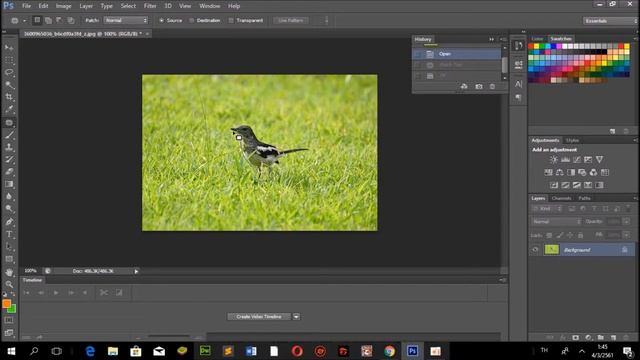Viewport: 640px width, 360px height.
Task: Play the timeline
Action: [56, 293]
